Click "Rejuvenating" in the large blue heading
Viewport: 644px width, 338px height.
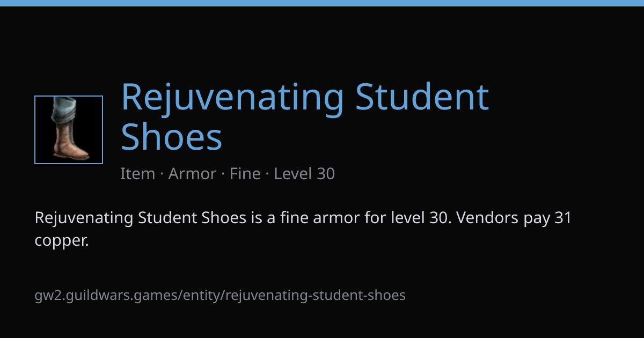[232, 99]
